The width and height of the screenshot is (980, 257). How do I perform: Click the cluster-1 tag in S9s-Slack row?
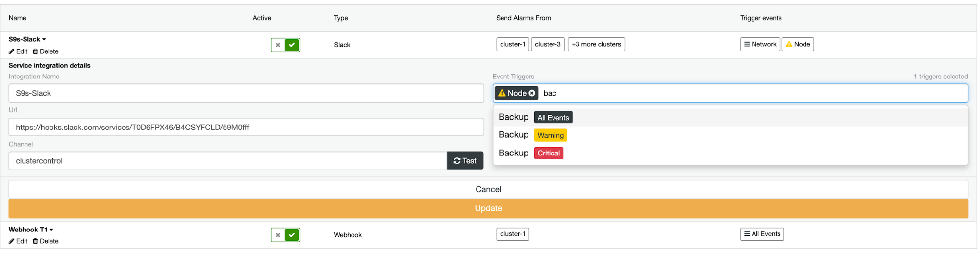(512, 44)
